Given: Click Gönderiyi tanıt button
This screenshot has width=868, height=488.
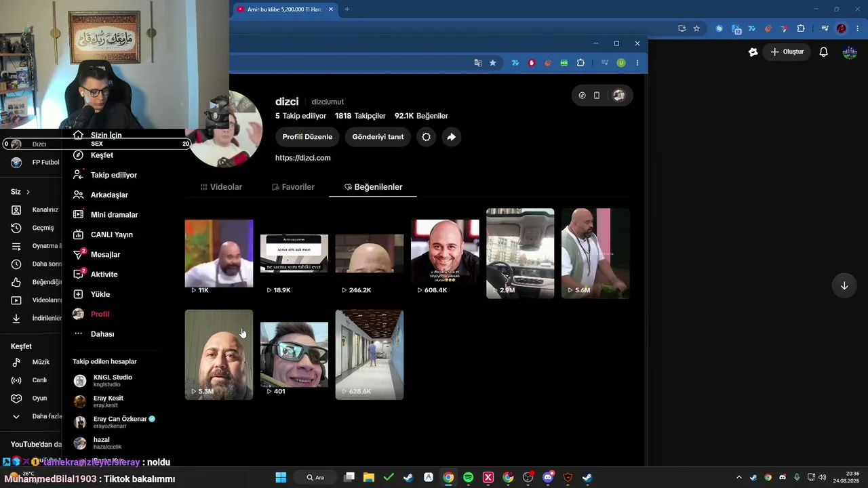Looking at the screenshot, I should (378, 137).
